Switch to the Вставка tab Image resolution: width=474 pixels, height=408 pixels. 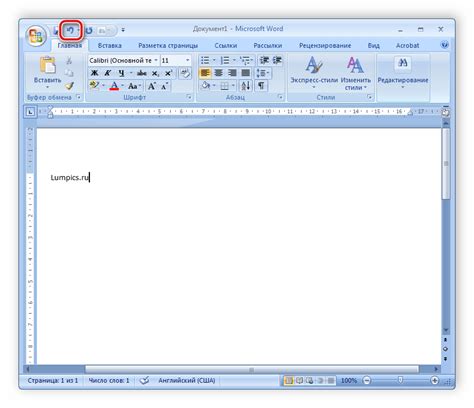click(x=110, y=45)
